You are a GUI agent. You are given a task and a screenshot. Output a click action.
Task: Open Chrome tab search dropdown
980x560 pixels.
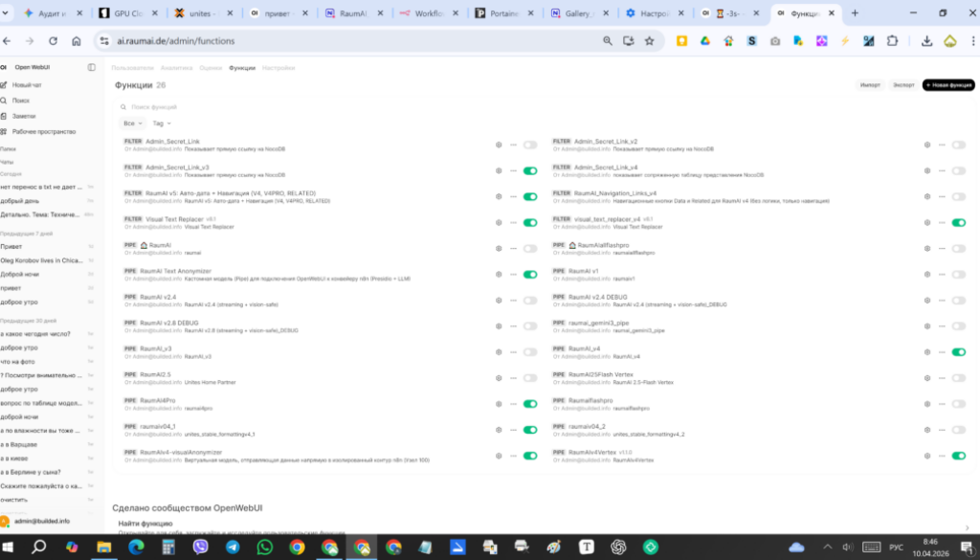pos(6,12)
